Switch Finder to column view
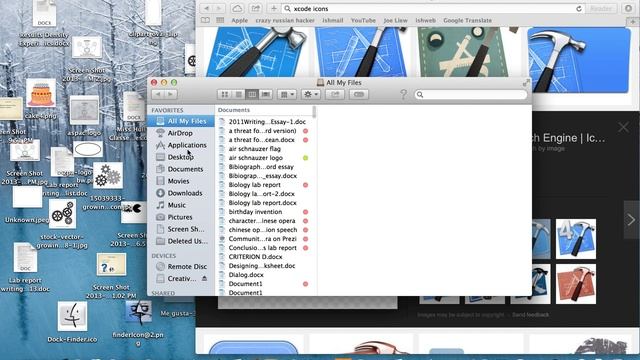The height and width of the screenshot is (360, 640). click(252, 95)
